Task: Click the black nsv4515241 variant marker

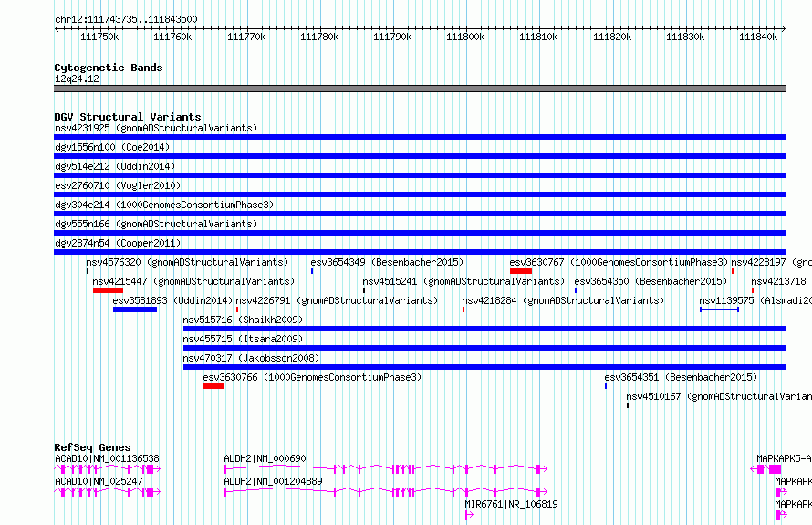Action: coord(364,290)
